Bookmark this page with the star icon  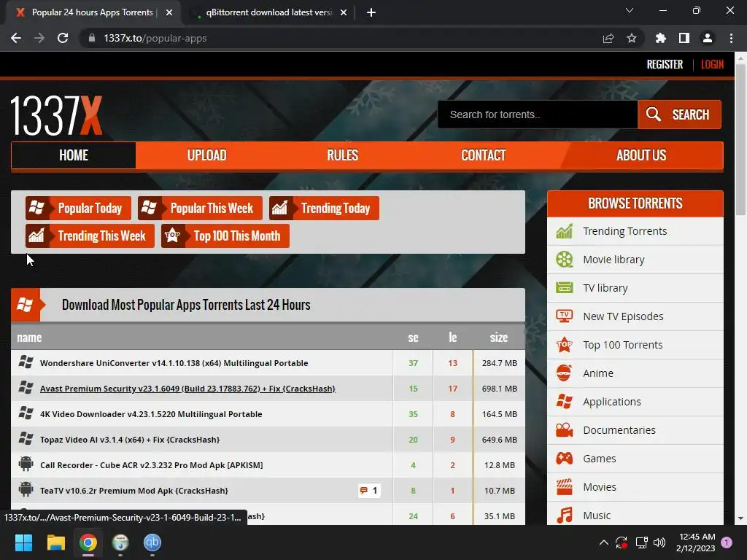(x=632, y=38)
